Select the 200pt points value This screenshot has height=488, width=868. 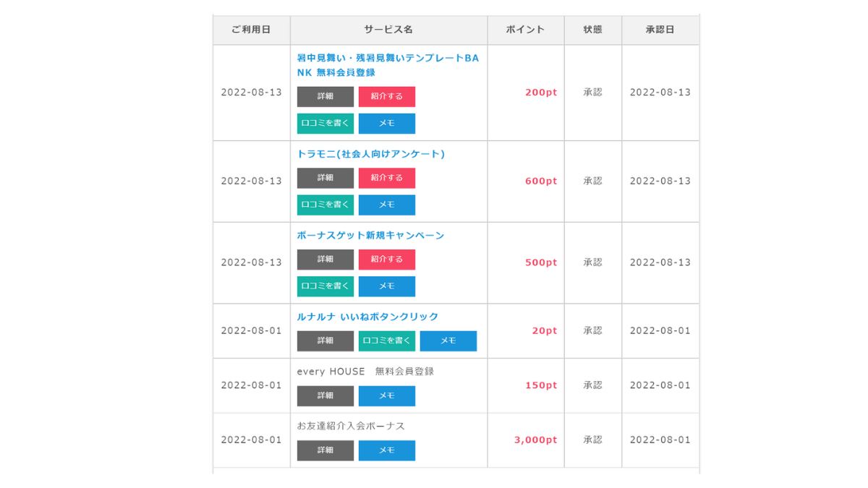click(x=541, y=93)
